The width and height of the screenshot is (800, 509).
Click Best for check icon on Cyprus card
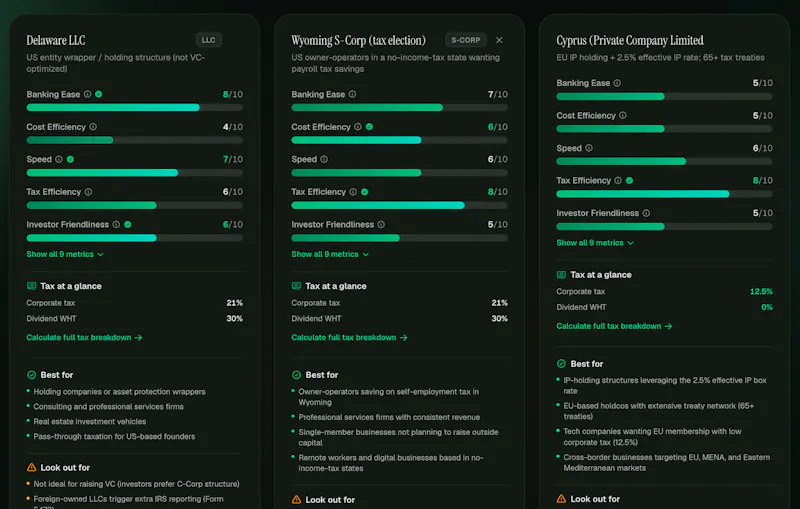click(x=561, y=364)
